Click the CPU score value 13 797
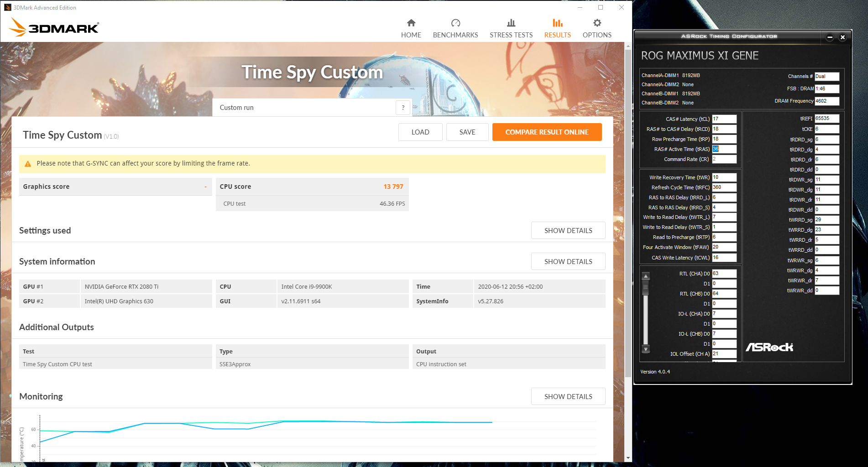Viewport: 868px width, 467px height. (393, 187)
